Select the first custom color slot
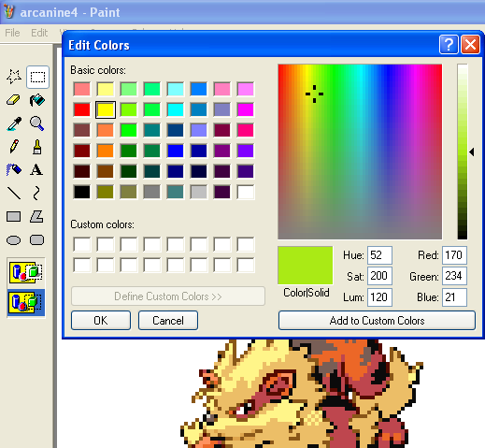The width and height of the screenshot is (485, 448). [82, 244]
